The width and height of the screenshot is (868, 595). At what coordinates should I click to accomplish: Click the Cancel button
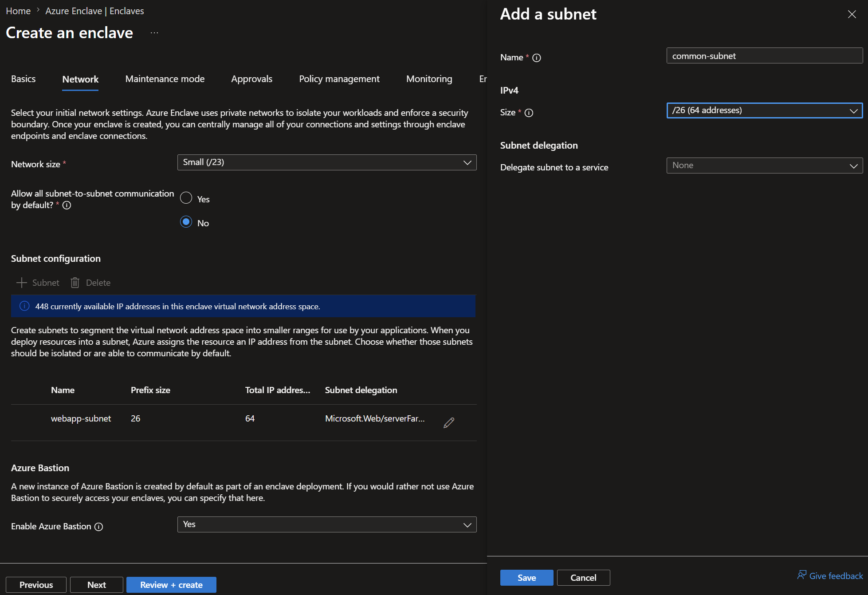584,578
